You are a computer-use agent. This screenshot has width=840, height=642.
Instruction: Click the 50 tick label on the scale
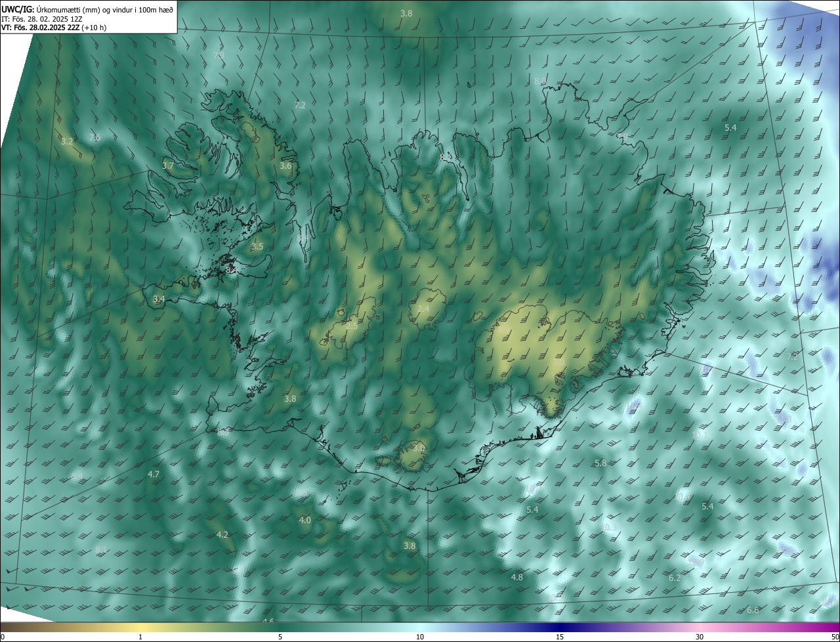point(835,637)
